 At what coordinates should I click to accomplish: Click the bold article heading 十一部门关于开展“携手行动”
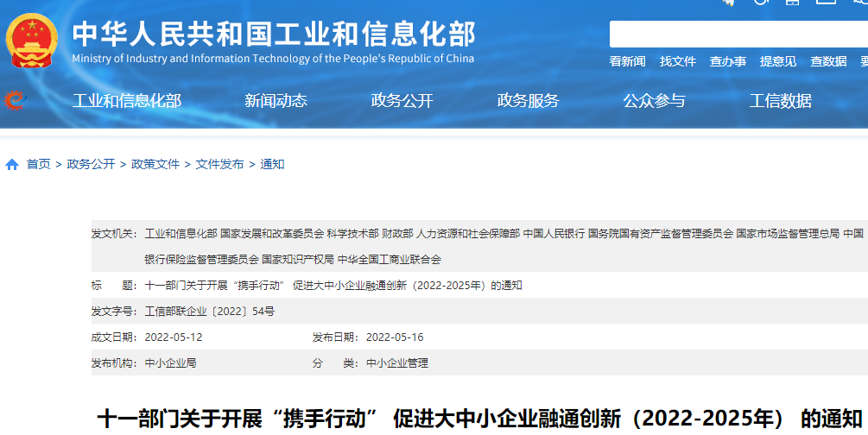(479, 419)
